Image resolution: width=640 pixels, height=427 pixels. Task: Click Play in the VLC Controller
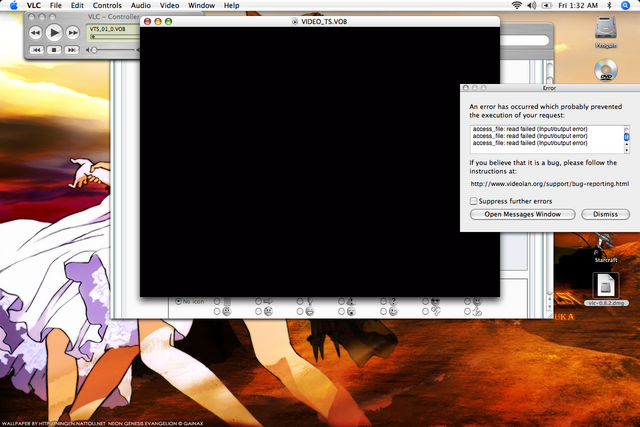click(x=54, y=33)
